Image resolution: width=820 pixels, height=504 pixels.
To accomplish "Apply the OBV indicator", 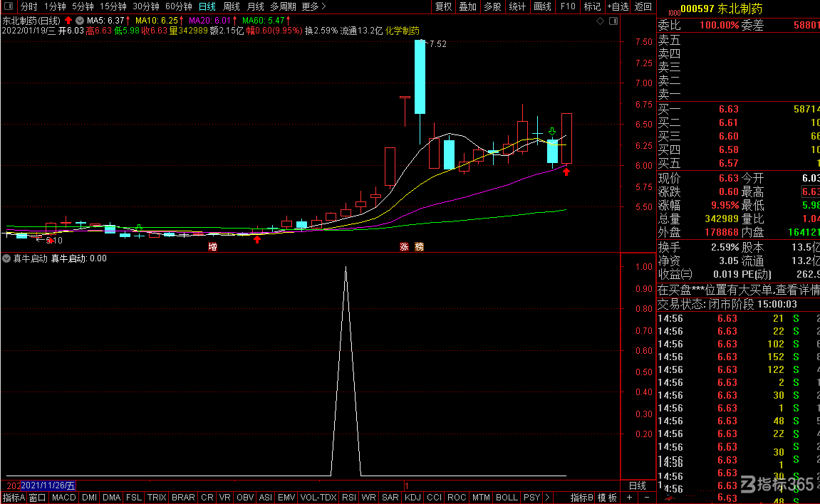I will click(245, 498).
